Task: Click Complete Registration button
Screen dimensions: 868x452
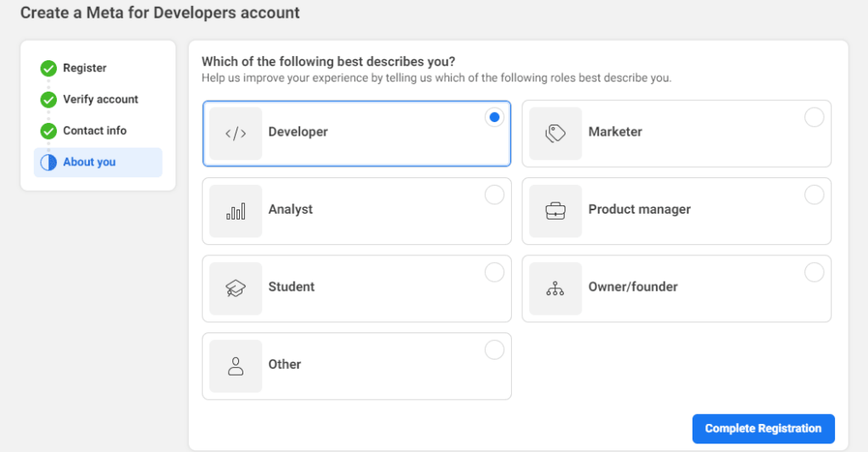Action: point(764,429)
